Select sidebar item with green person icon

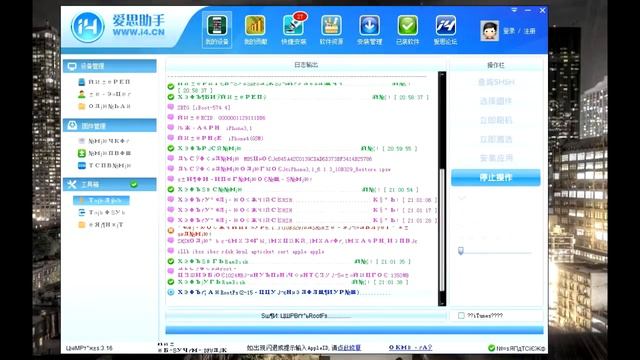104,94
